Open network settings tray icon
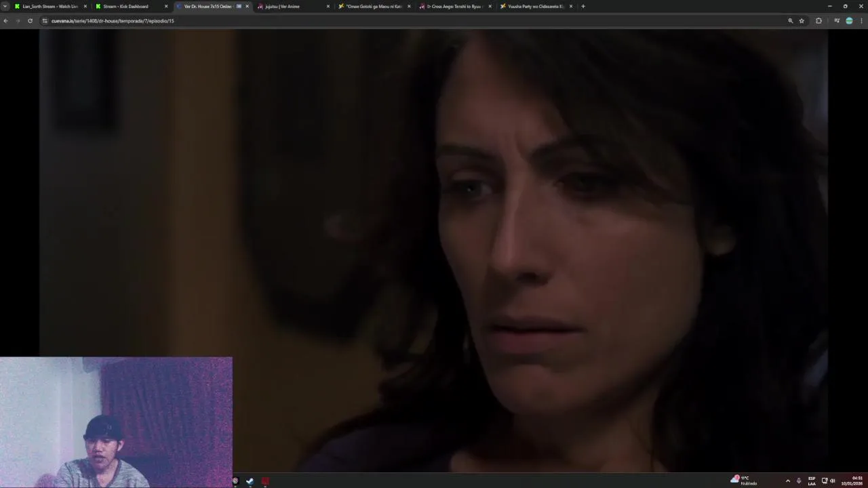Screen dimensions: 868x488 tap(825, 481)
